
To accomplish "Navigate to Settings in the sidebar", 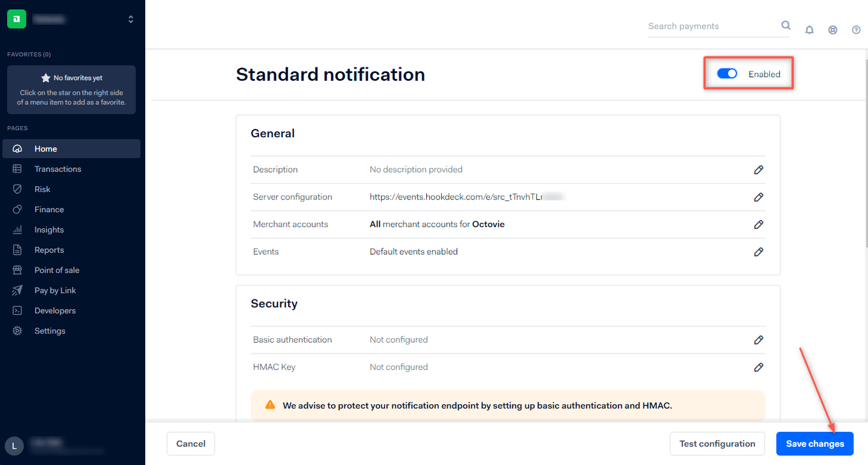I will point(49,331).
